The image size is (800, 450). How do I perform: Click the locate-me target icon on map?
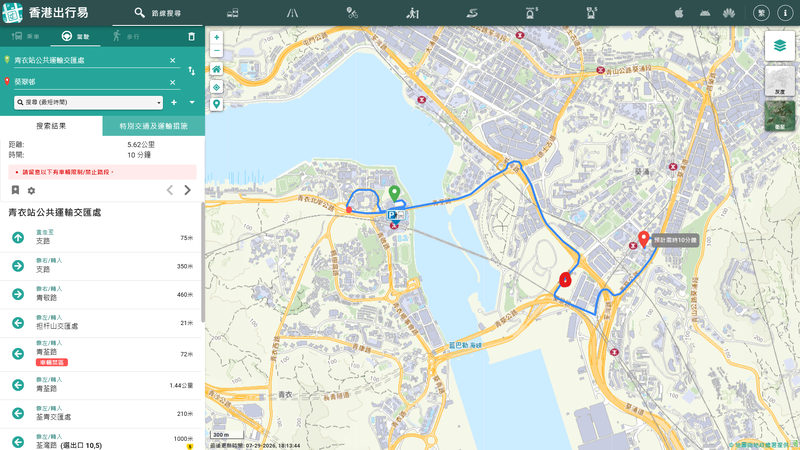click(x=216, y=87)
